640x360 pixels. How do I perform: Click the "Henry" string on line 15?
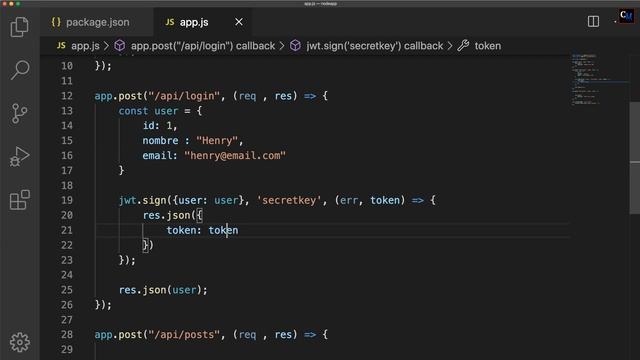217,141
